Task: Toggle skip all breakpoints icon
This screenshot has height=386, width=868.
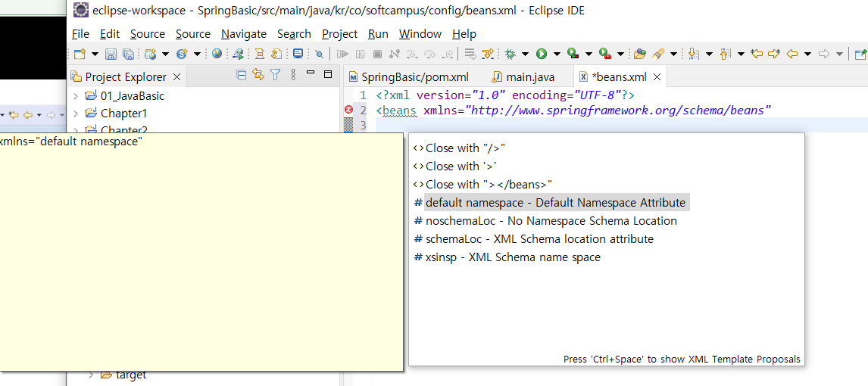Action: 319,54
